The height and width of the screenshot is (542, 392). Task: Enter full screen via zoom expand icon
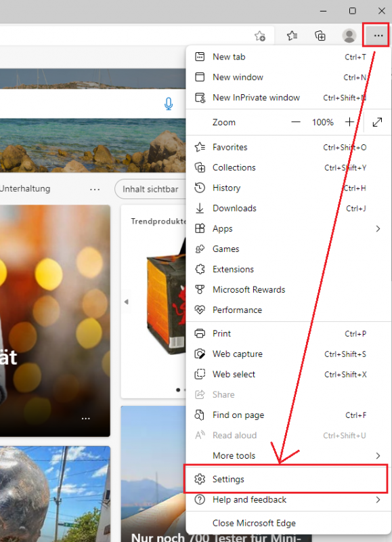coord(377,122)
